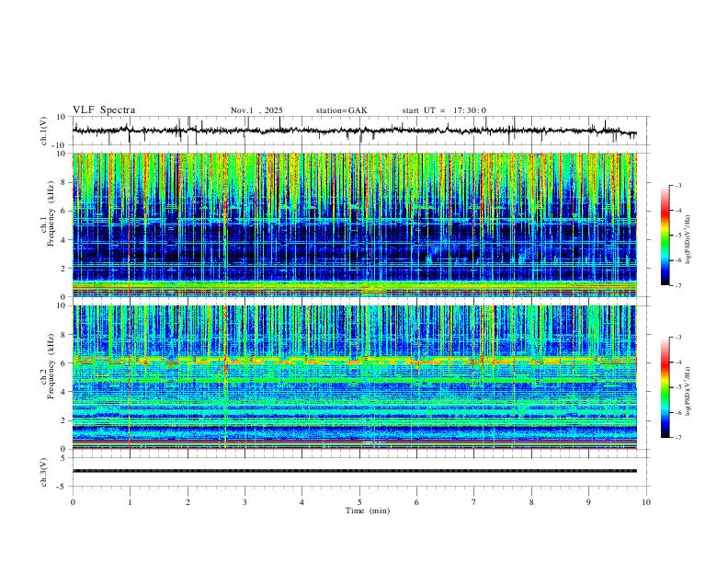Click the "ch.1(V)" waveform axis label

coord(44,131)
